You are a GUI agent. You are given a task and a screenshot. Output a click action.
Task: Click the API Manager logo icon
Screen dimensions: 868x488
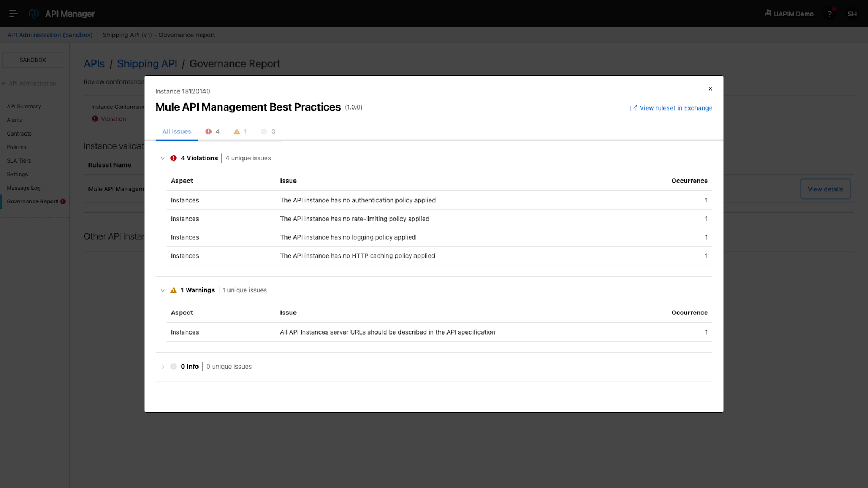pyautogui.click(x=34, y=14)
